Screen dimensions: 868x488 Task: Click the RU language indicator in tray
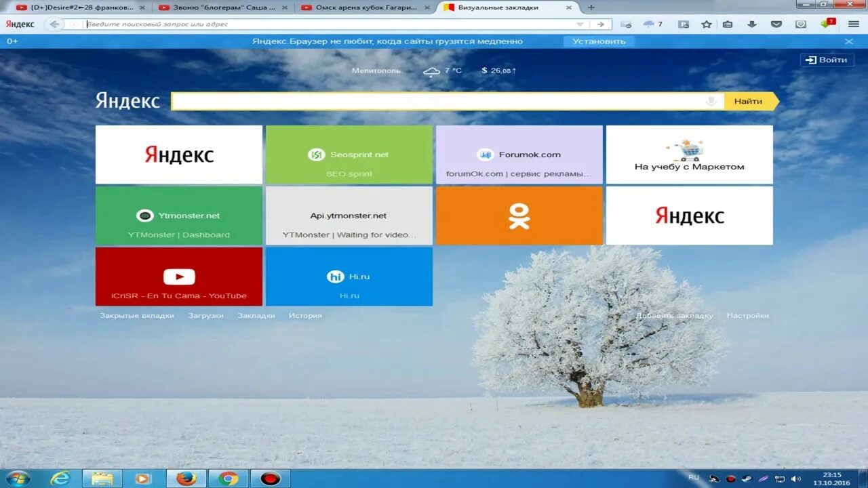point(694,478)
